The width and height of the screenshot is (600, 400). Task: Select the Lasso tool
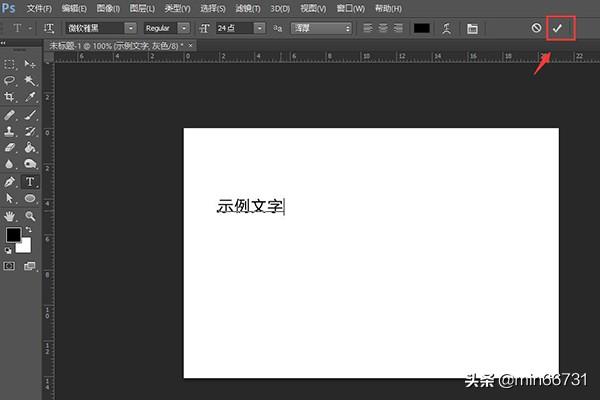pyautogui.click(x=10, y=80)
